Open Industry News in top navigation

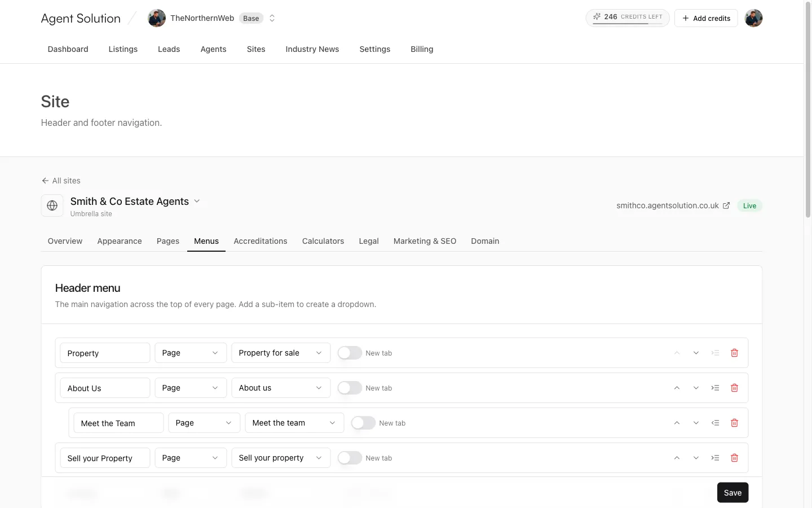312,49
